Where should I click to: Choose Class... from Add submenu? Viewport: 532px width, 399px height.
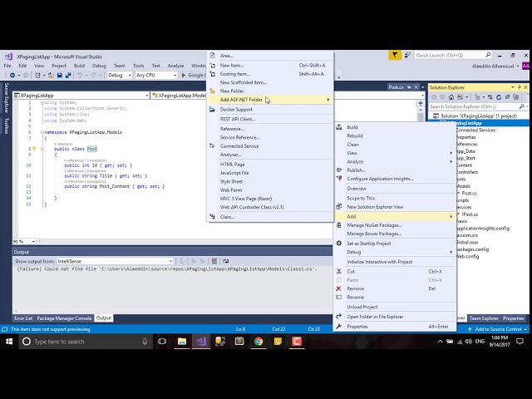[269, 216]
